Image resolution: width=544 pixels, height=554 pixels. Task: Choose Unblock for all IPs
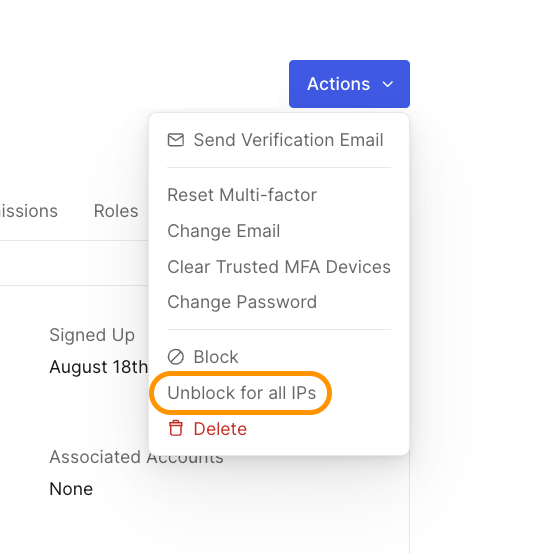[x=242, y=393]
